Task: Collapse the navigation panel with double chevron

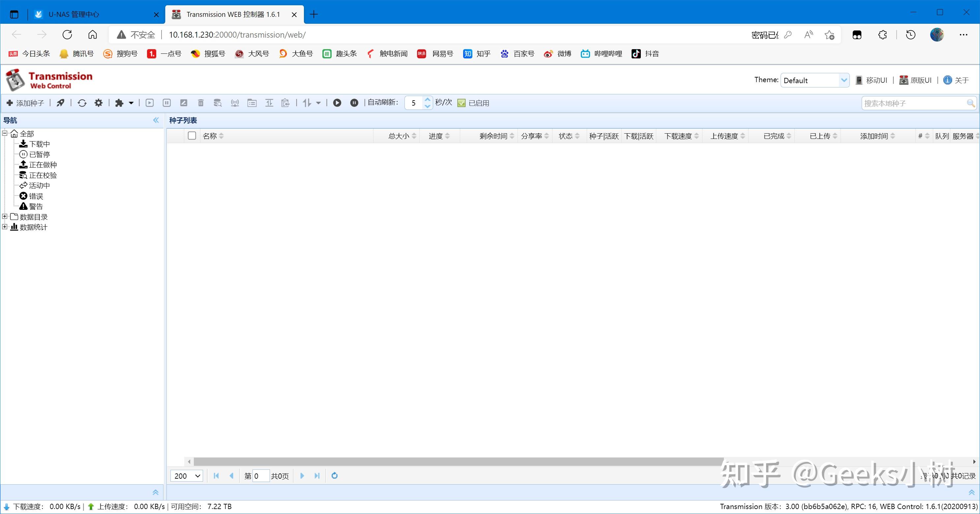Action: (156, 120)
